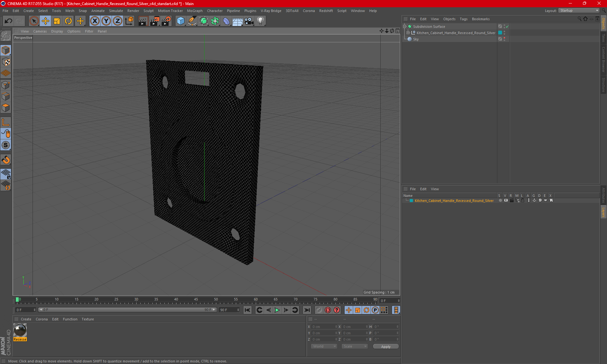The height and width of the screenshot is (364, 607).
Task: Select the Live Selection tool
Action: click(x=34, y=21)
